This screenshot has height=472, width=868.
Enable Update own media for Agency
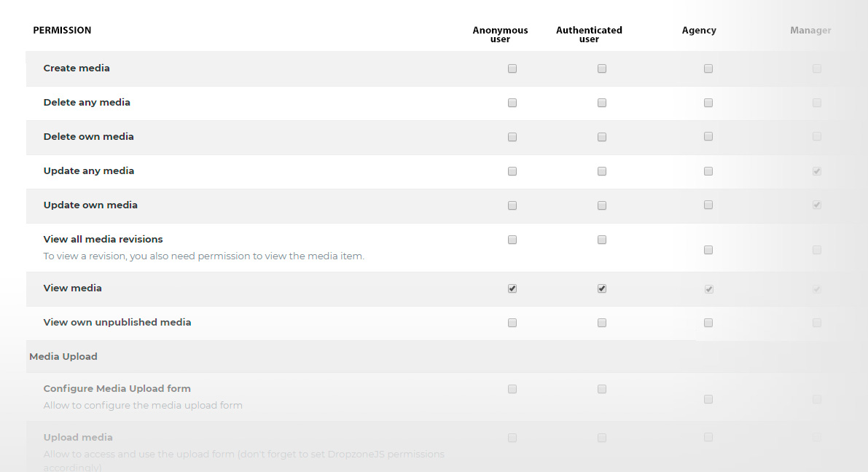coord(708,205)
